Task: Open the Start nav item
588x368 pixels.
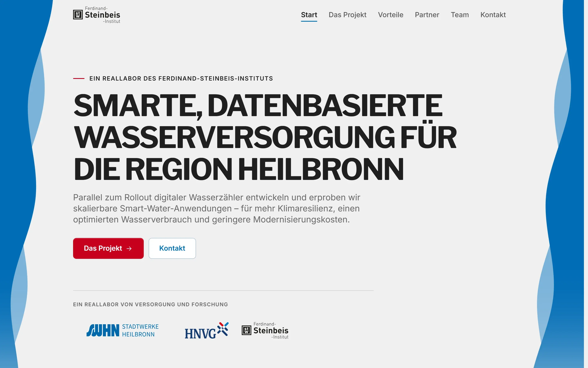Action: 309,15
